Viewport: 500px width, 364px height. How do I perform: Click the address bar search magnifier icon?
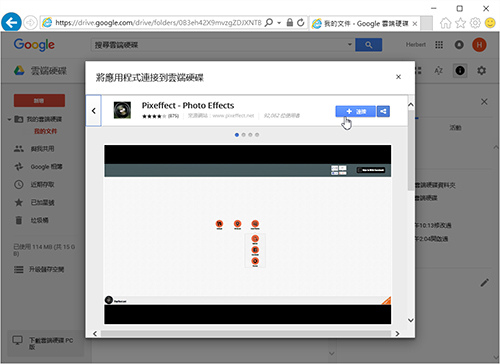[269, 23]
